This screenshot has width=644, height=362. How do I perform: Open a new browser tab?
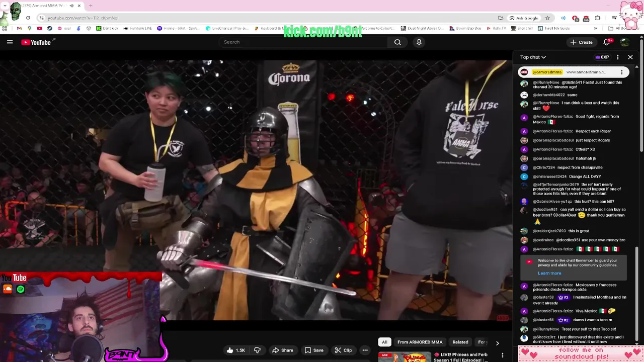(x=91, y=6)
